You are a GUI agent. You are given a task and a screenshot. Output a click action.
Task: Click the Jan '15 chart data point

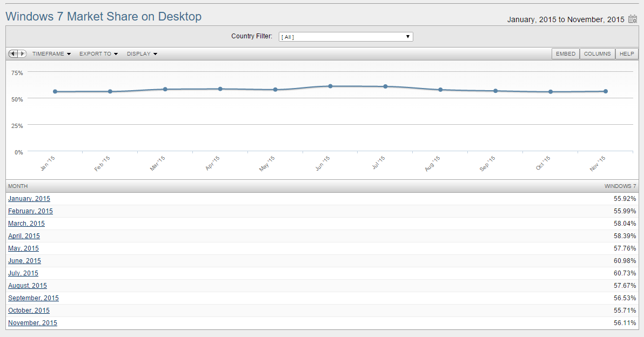[x=55, y=91]
